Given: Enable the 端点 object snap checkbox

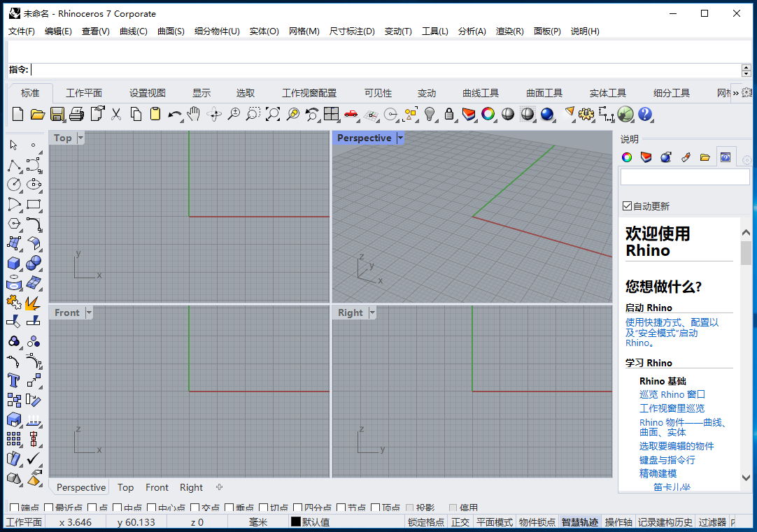Looking at the screenshot, I should tap(15, 508).
